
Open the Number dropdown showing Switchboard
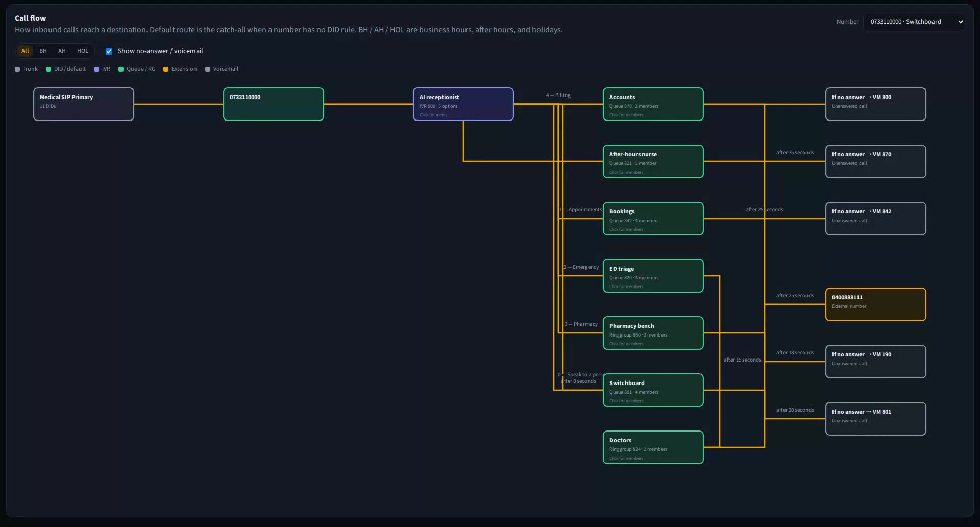coord(914,22)
